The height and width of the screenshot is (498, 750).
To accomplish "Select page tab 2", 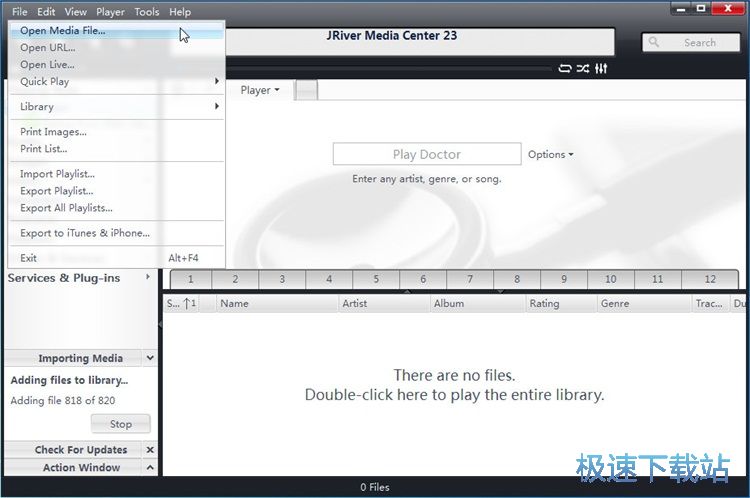I will 235,279.
